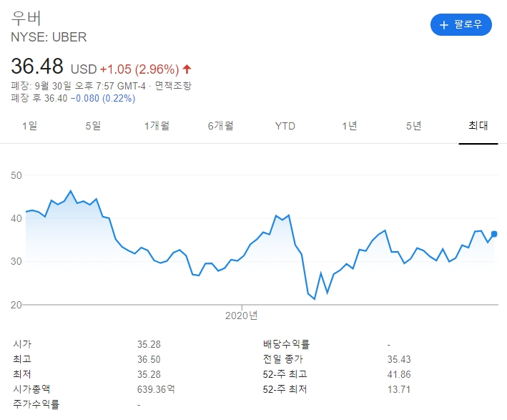This screenshot has width=507, height=420.
Task: Click the 최저 label
Action: [22, 374]
